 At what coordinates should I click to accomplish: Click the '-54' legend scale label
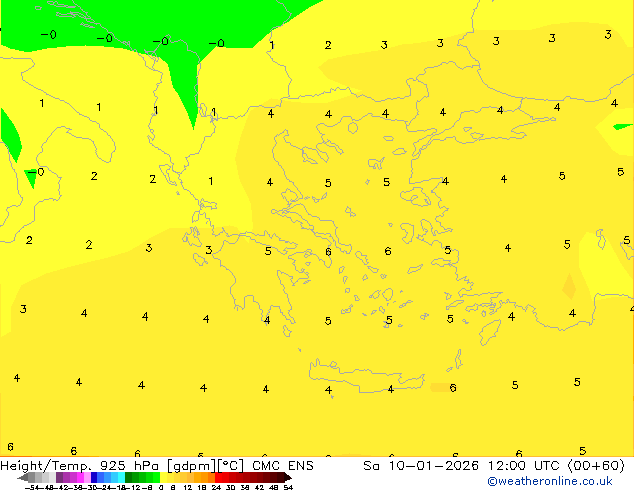point(32,487)
